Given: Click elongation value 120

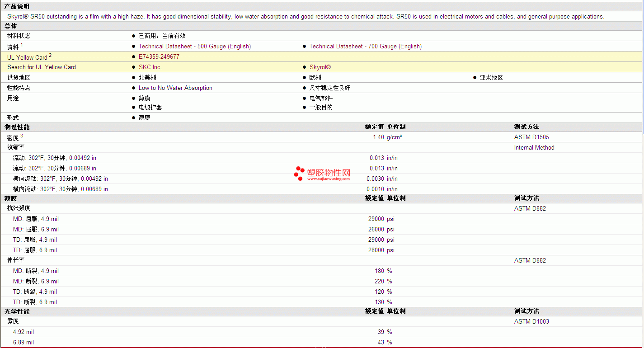Looking at the screenshot, I should (379, 292).
